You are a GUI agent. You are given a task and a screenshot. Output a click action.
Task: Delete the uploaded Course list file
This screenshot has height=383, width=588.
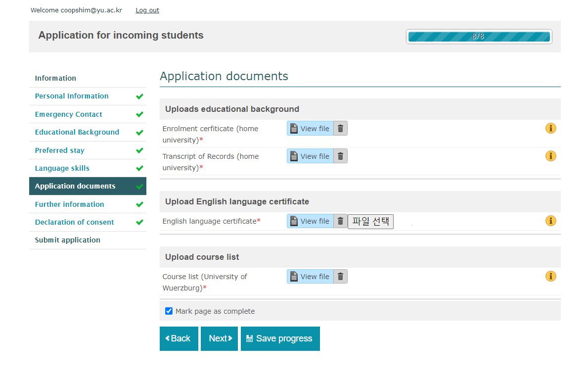pos(340,277)
